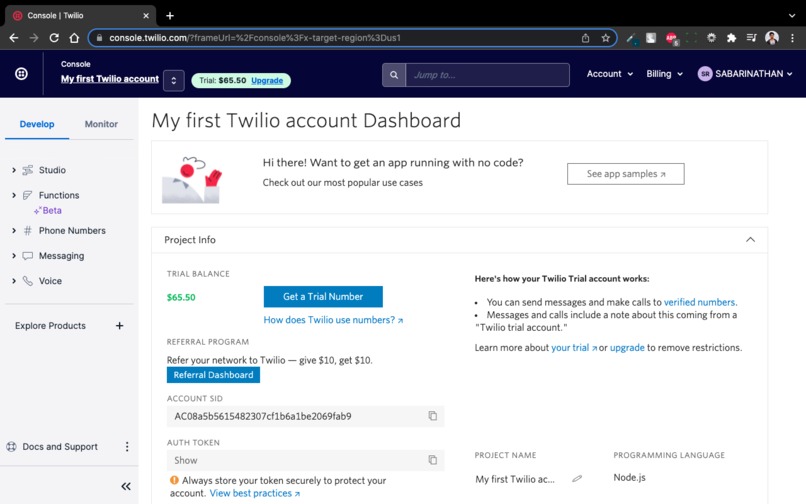
Task: Expand the Phone Numbers section chevron
Action: [x=14, y=230]
